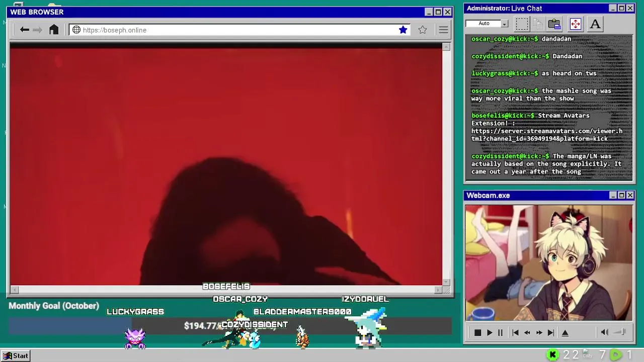Open the Auto dropdown in Live Chat
This screenshot has width=644, height=362.
coord(505,24)
